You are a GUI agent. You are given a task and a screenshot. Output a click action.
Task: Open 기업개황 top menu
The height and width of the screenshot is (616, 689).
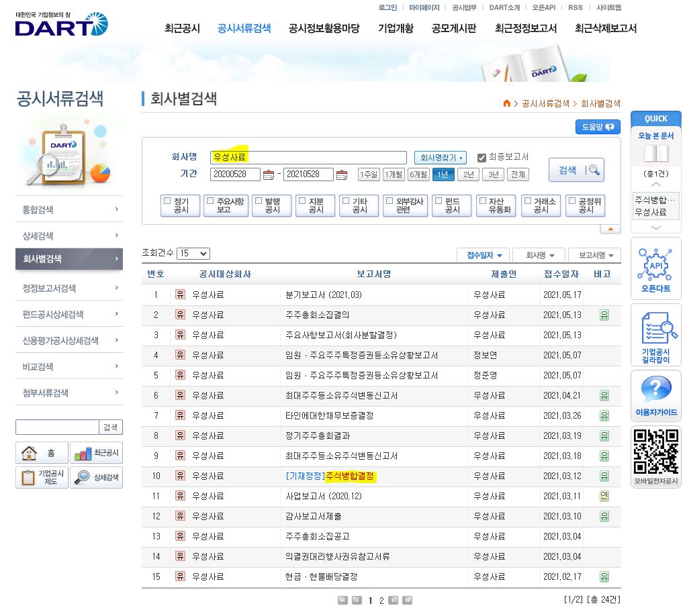[x=396, y=29]
